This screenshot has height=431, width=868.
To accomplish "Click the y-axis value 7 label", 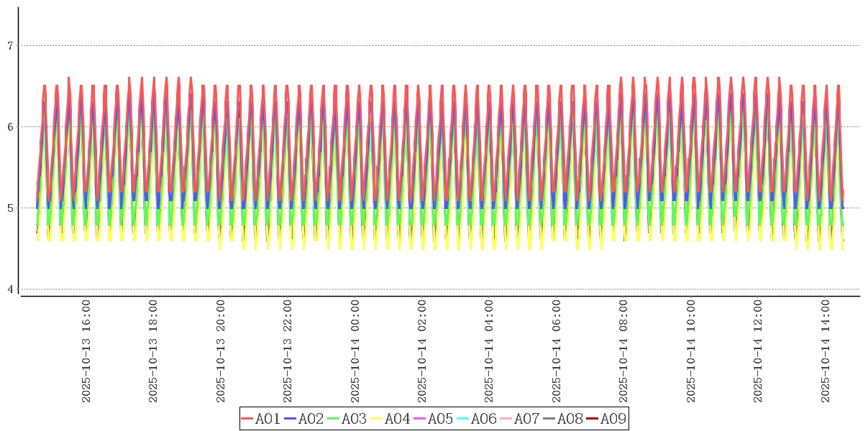I will coord(10,46).
